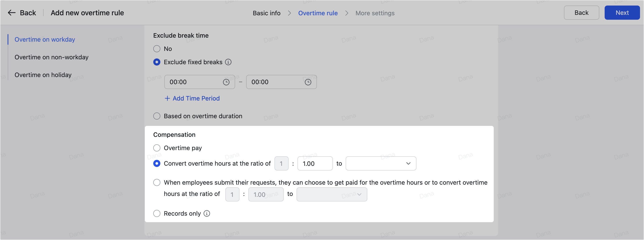Open the clock picker for the start break time
The width and height of the screenshot is (644, 240).
click(x=226, y=82)
